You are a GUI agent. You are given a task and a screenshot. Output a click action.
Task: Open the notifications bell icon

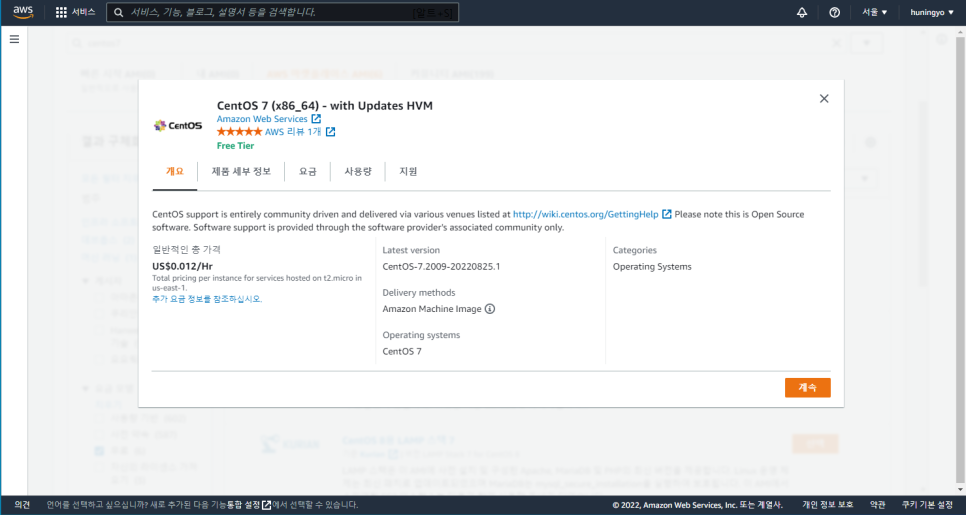[x=802, y=12]
